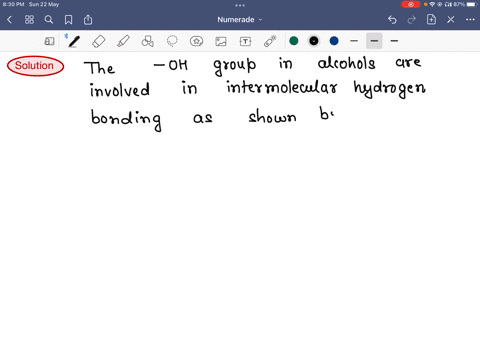The width and height of the screenshot is (480, 360).
Task: Toggle the zoom window tool
Action: [49, 41]
